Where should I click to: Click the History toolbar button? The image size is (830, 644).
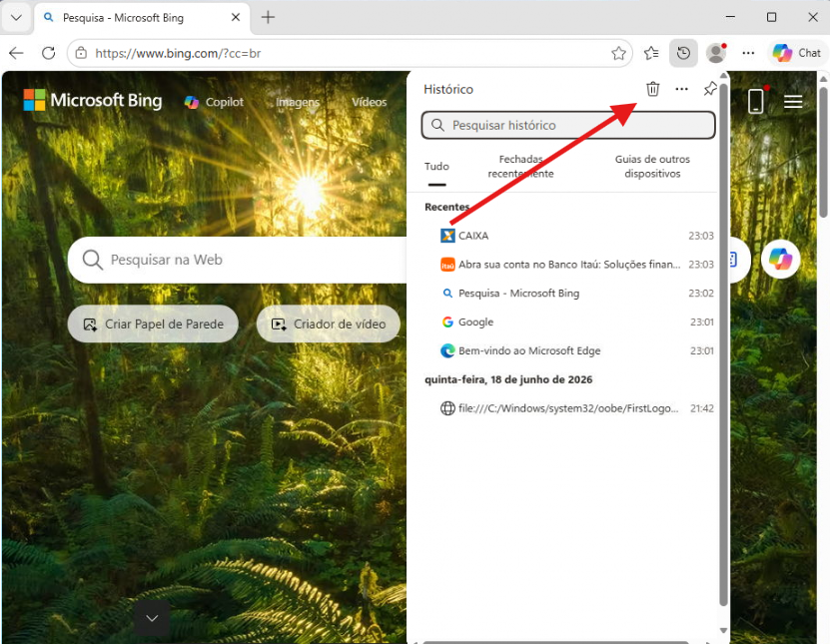[683, 53]
